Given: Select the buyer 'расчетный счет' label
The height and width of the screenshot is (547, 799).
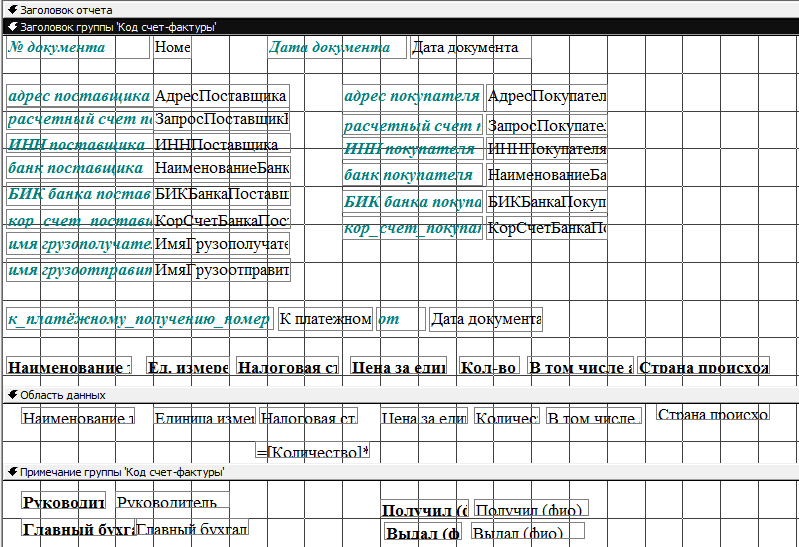Looking at the screenshot, I should [413, 125].
